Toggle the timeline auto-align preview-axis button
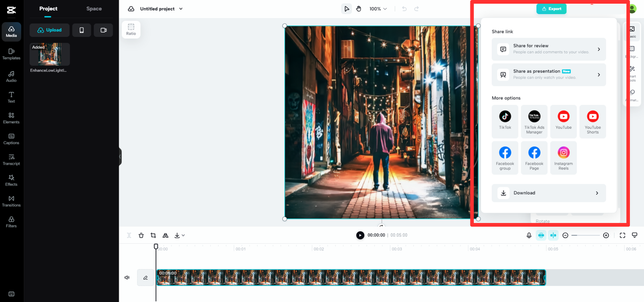Screen dimensions: 644x302 click(553, 235)
